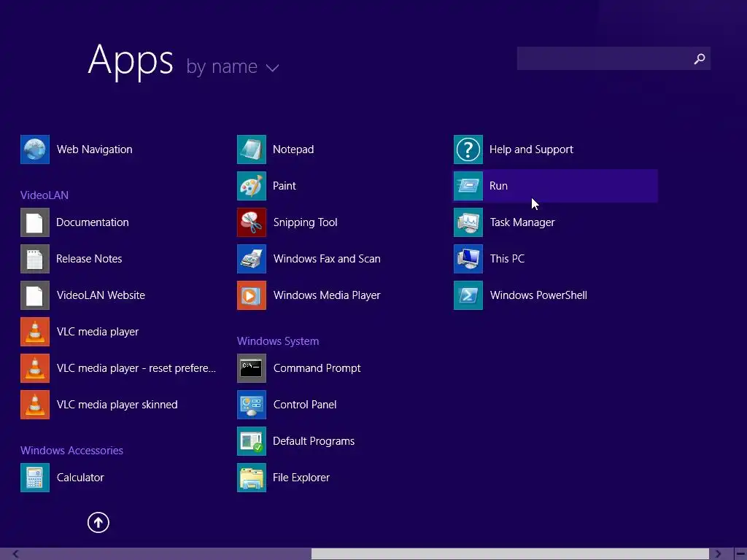Launch the Windows PowerShell icon
747x560 pixels.
[x=468, y=295]
